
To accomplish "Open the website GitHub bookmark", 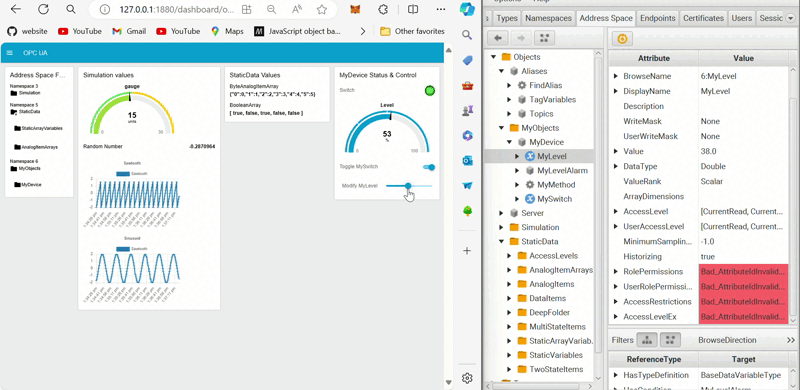I will (x=28, y=31).
